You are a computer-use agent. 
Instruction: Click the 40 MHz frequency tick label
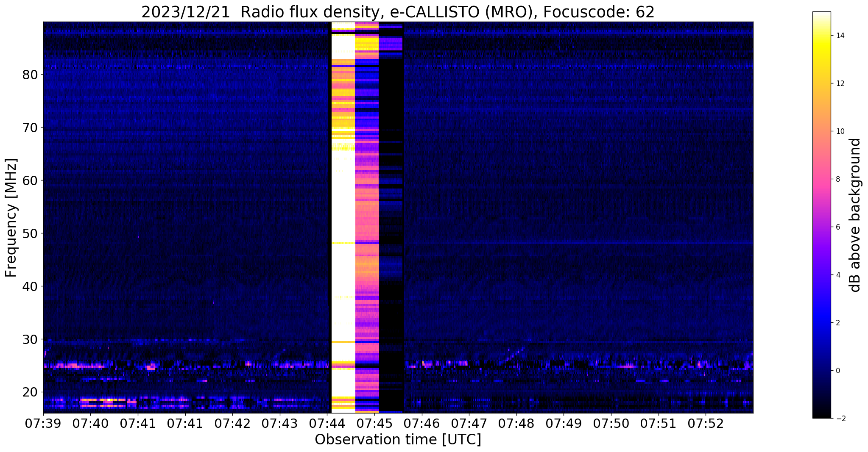click(30, 286)
